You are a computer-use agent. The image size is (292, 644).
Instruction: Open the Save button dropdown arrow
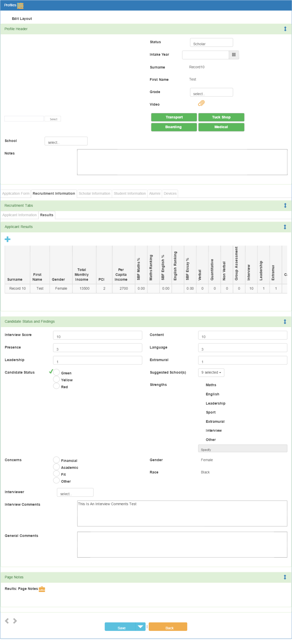(140, 627)
